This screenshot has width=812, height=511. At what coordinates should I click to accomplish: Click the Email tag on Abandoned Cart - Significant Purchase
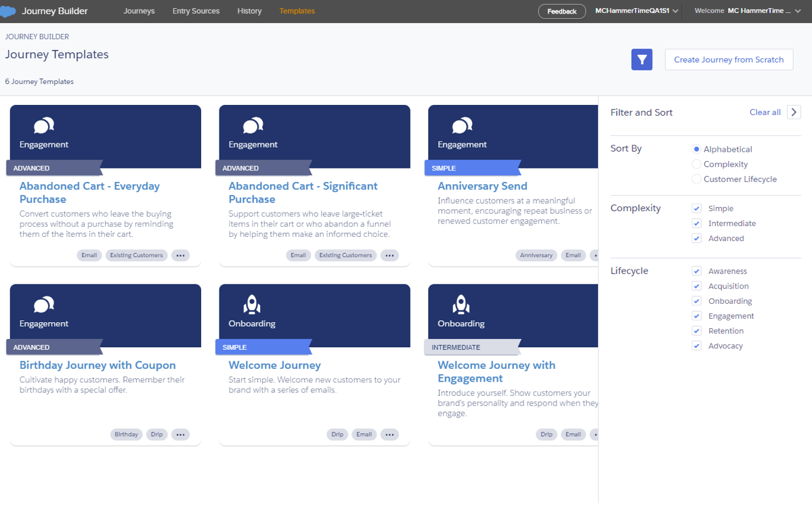click(298, 255)
